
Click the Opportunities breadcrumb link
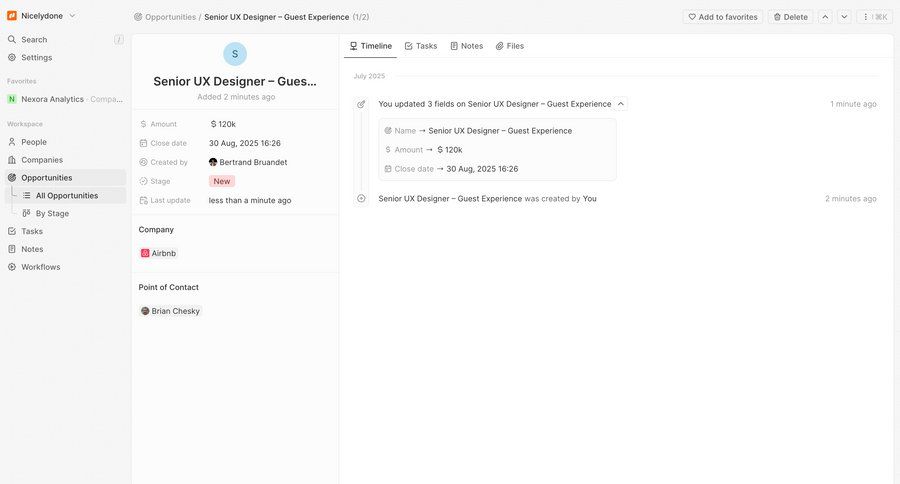[x=170, y=17]
